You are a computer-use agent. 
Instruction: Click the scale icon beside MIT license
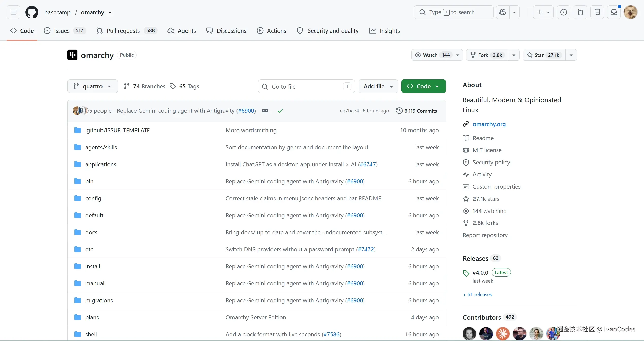[466, 150]
